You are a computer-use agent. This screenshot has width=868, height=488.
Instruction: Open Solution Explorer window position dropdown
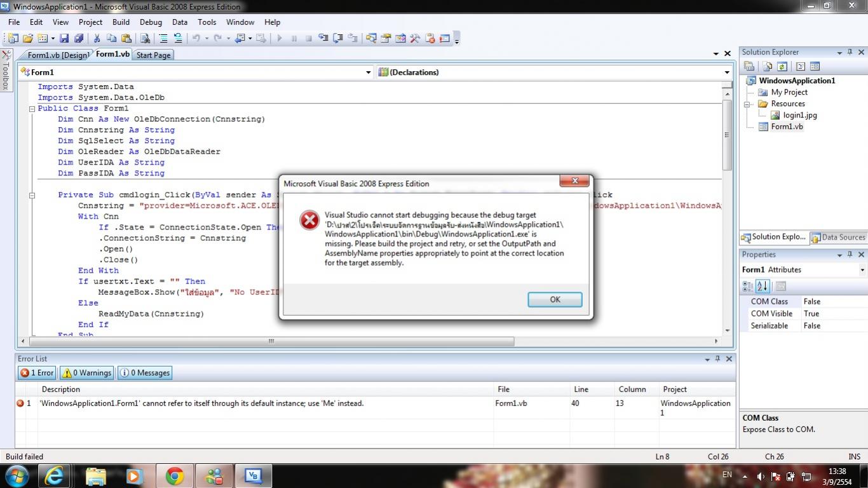click(839, 52)
